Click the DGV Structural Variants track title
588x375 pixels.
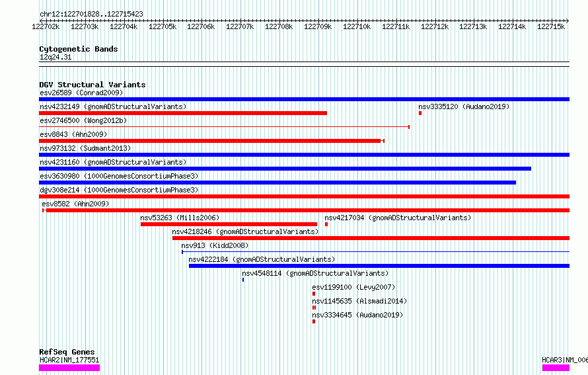pos(92,85)
